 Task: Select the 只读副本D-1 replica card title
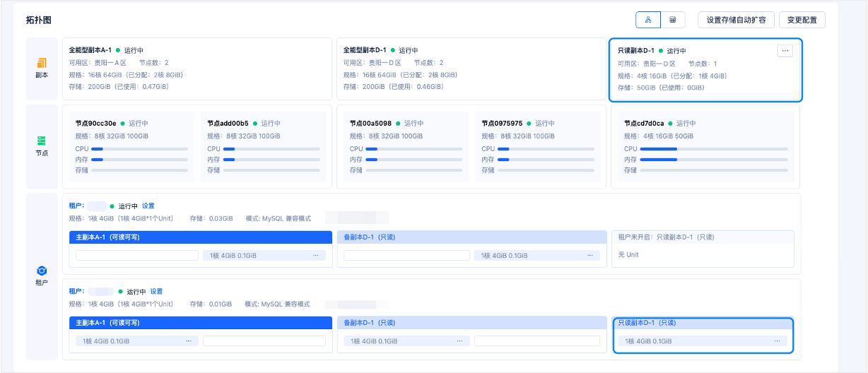(637, 51)
